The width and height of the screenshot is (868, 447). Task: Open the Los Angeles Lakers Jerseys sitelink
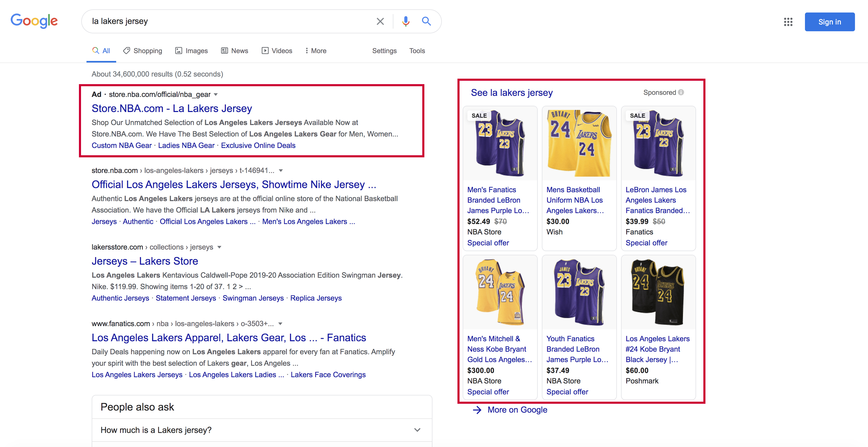[137, 375]
